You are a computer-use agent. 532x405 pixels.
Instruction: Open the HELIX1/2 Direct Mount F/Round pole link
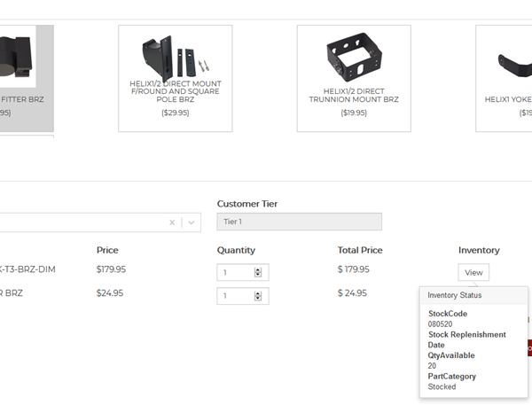[x=176, y=91]
